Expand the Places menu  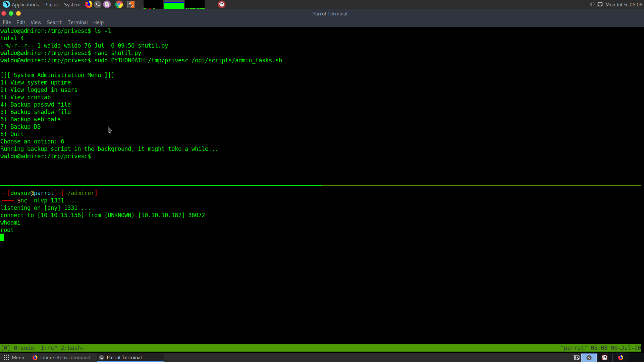tap(51, 4)
